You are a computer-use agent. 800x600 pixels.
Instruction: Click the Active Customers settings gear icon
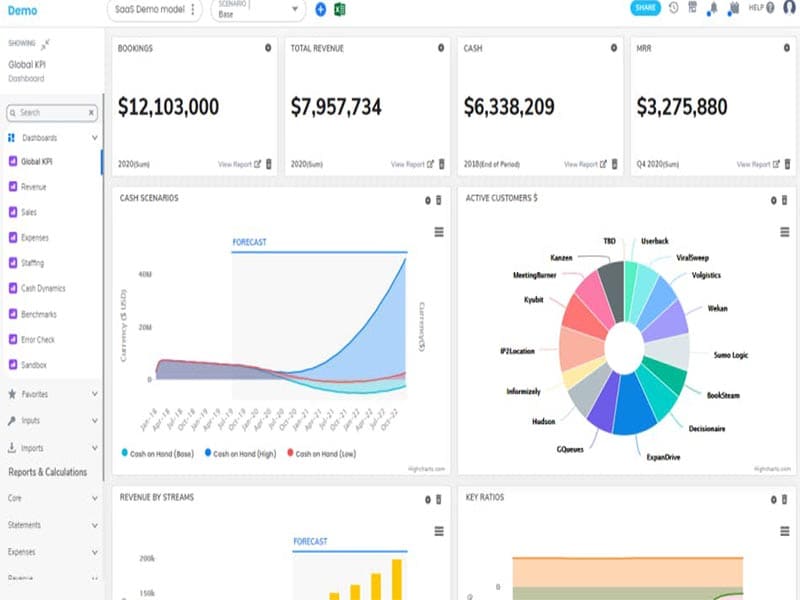pyautogui.click(x=773, y=201)
